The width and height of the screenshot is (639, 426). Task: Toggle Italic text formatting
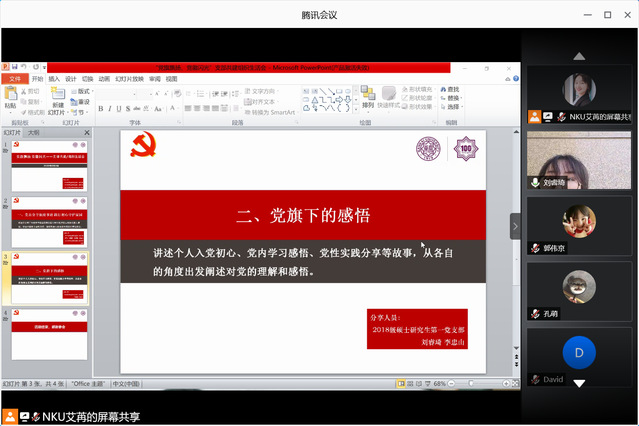coord(111,108)
